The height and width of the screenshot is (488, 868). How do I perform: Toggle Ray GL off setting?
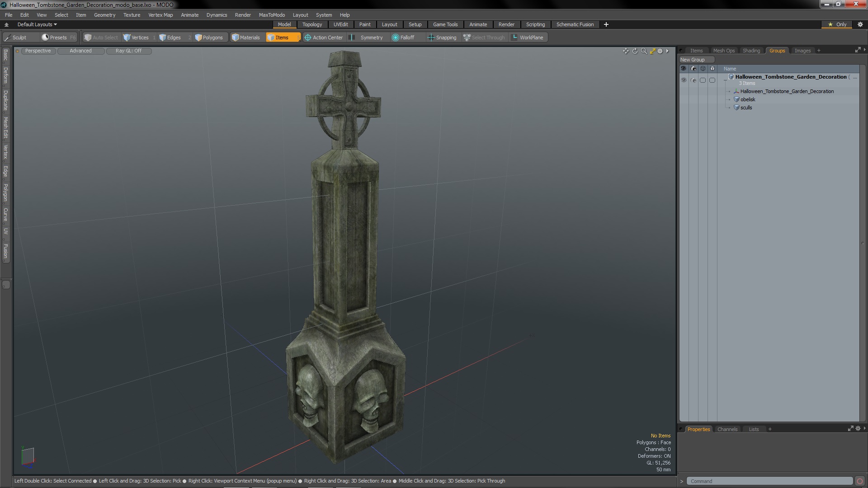pos(128,51)
